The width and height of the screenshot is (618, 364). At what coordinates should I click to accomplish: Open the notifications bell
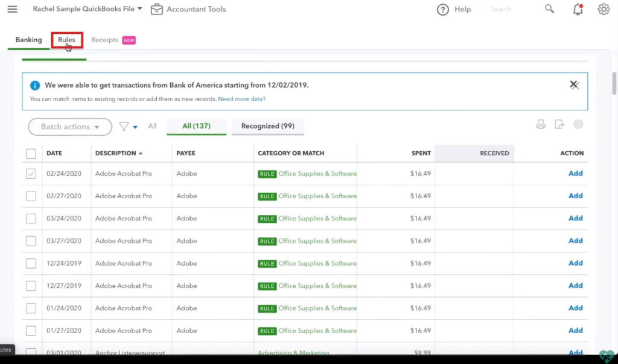578,9
